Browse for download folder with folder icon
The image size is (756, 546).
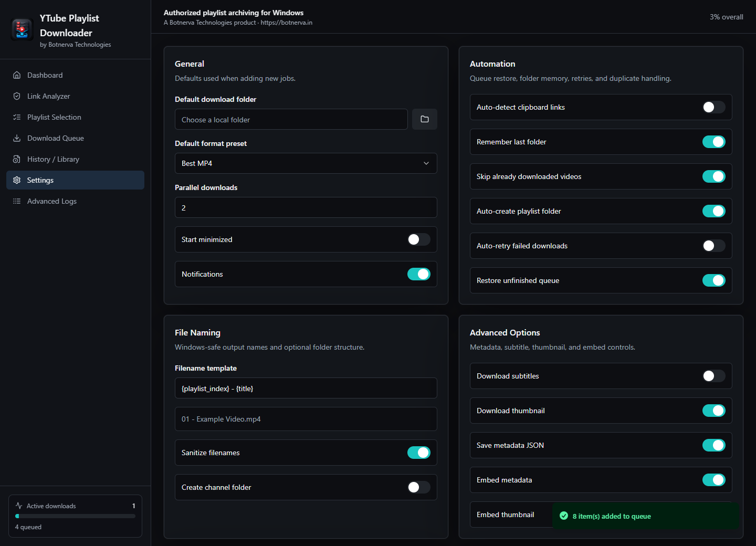tap(425, 119)
